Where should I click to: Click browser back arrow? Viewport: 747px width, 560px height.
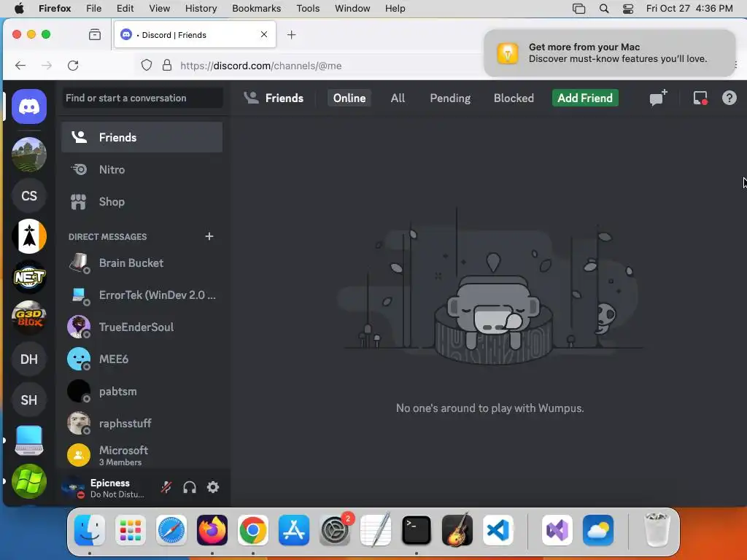[20, 65]
